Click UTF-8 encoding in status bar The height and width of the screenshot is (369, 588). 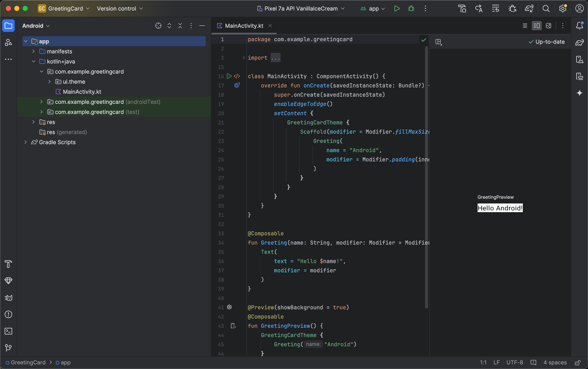coord(514,363)
